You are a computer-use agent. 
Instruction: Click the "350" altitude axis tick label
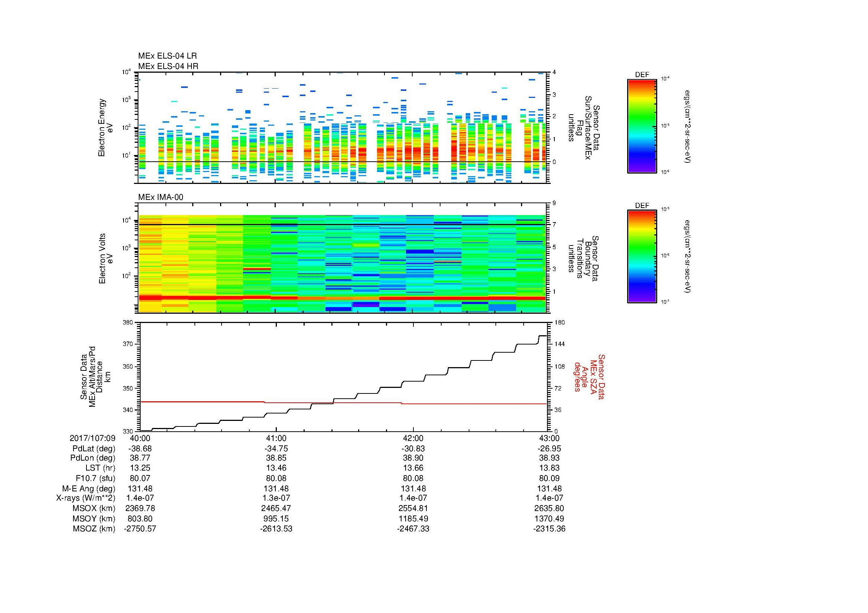[128, 388]
